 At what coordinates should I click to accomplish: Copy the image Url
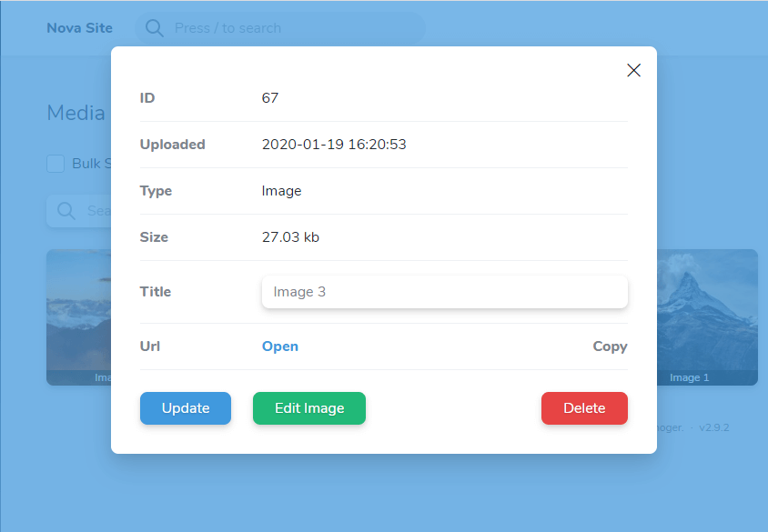pyautogui.click(x=610, y=346)
